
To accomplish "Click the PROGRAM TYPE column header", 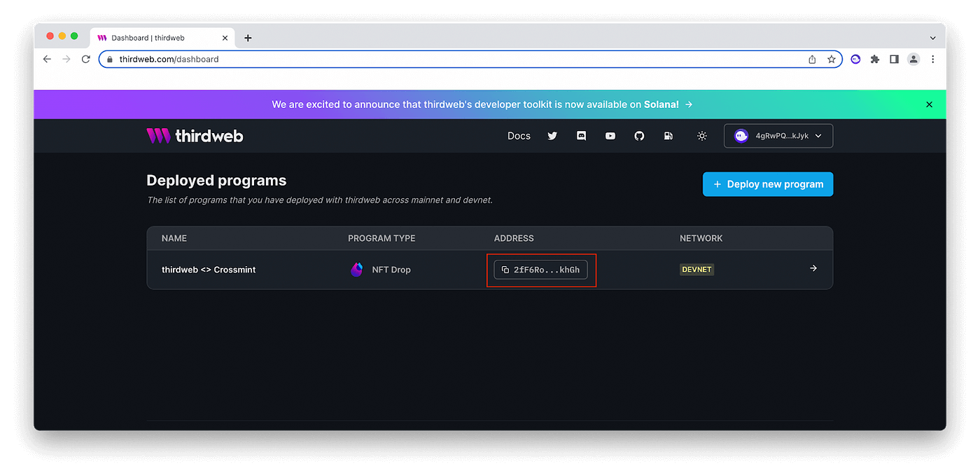I will [x=381, y=238].
